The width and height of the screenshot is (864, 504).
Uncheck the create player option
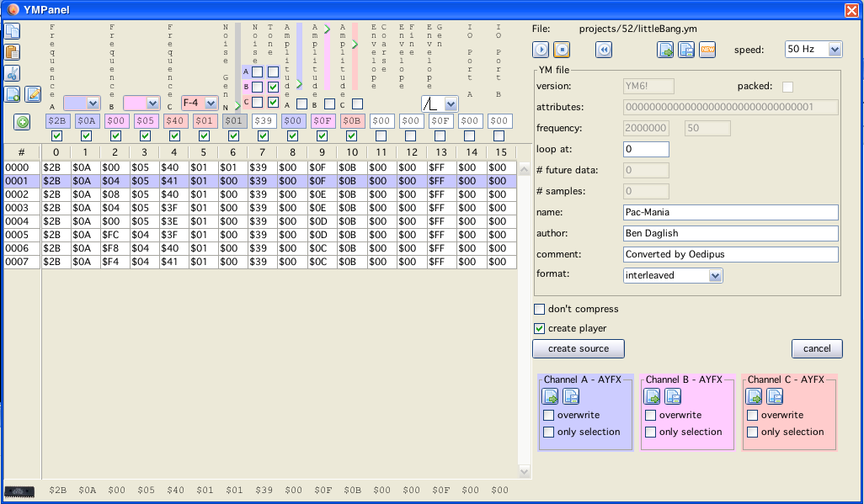540,328
